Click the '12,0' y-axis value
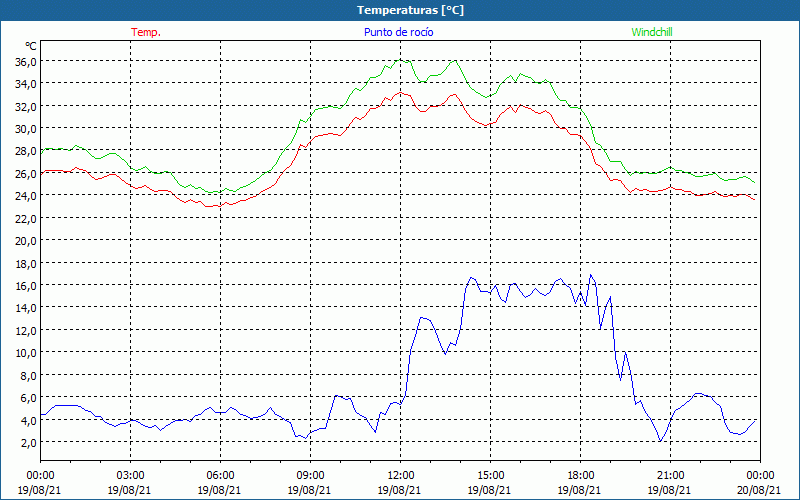The height and width of the screenshot is (500, 800). click(26, 331)
